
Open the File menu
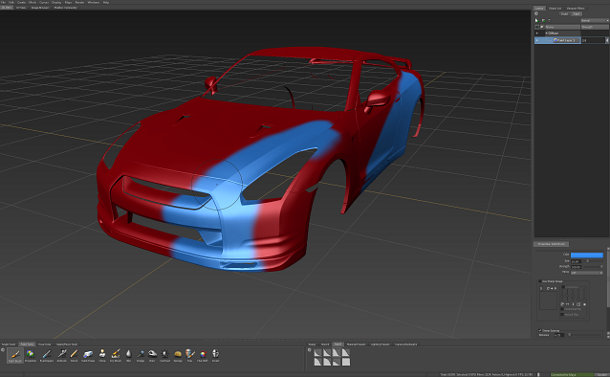tap(4, 2)
